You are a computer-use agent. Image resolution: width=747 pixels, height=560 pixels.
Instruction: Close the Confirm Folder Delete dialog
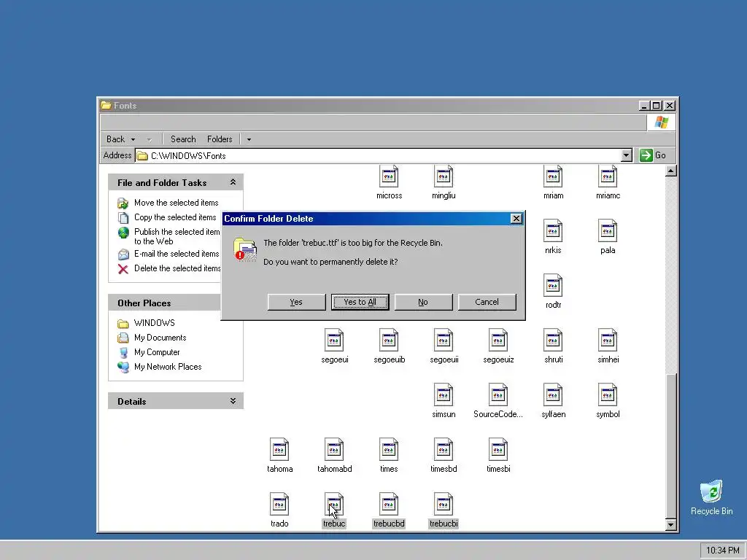coord(516,219)
